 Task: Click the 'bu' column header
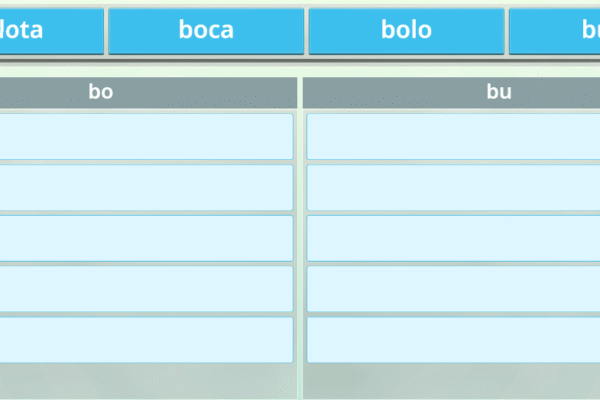pos(452,92)
